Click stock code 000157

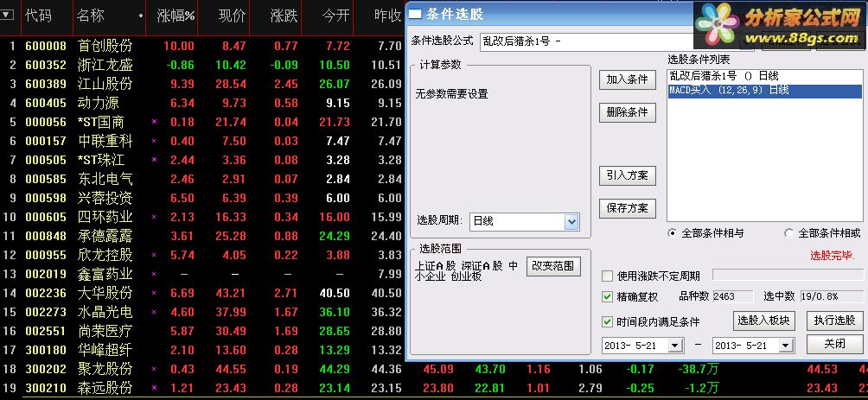46,141
